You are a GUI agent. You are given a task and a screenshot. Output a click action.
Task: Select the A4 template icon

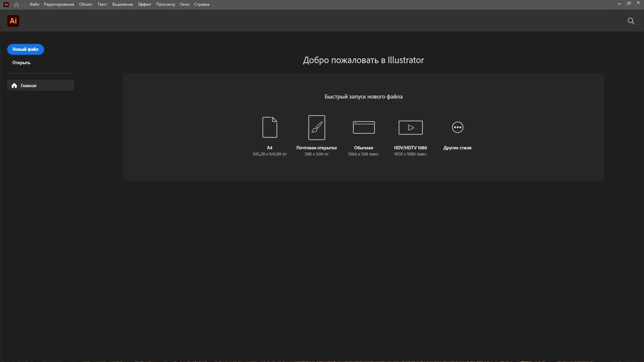270,127
